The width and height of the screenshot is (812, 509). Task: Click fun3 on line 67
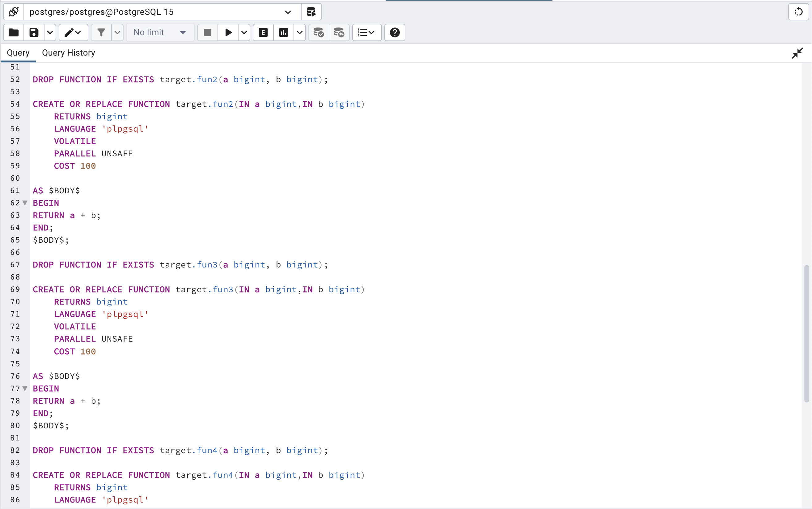point(207,265)
